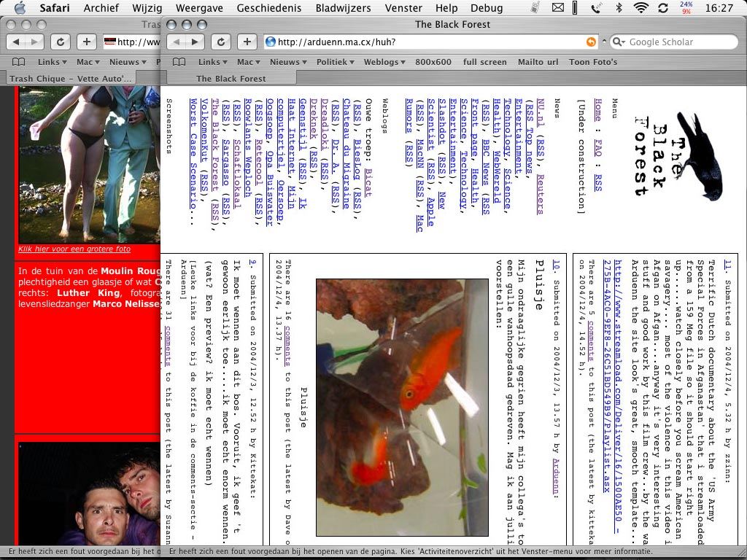Select The Black Forest tab
Viewport: 747px width, 560px height.
click(x=231, y=78)
